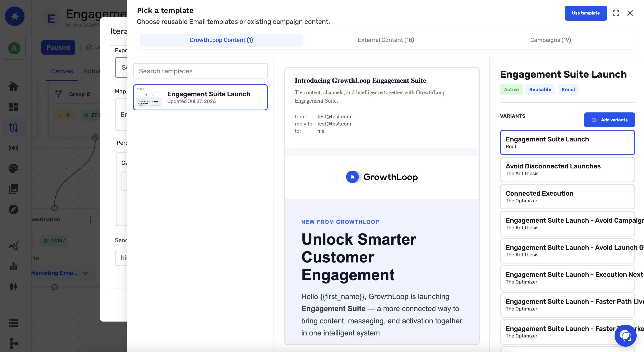The height and width of the screenshot is (352, 644).
Task: Open the bar chart icon in sidebar
Action: 13,267
